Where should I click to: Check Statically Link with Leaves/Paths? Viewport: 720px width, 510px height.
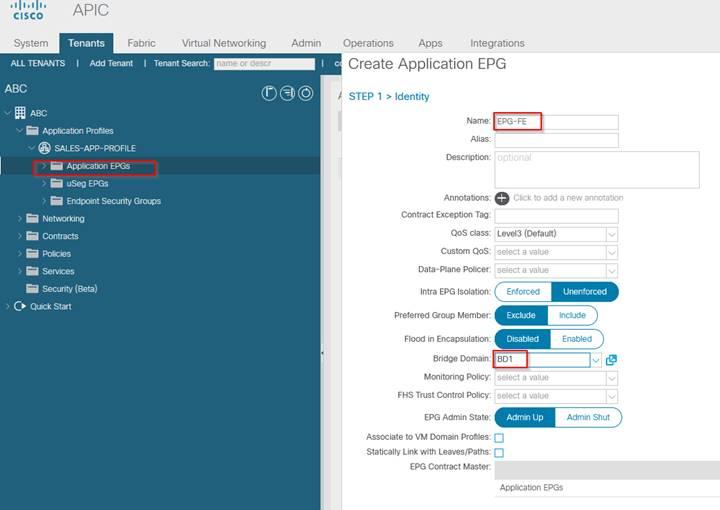click(499, 453)
